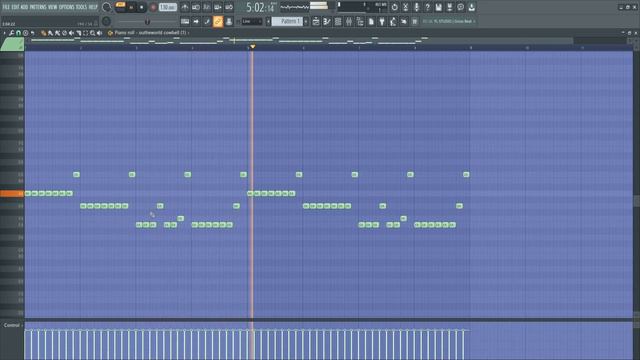
Task: Toggle overdub blend recording
Action: pos(218,7)
